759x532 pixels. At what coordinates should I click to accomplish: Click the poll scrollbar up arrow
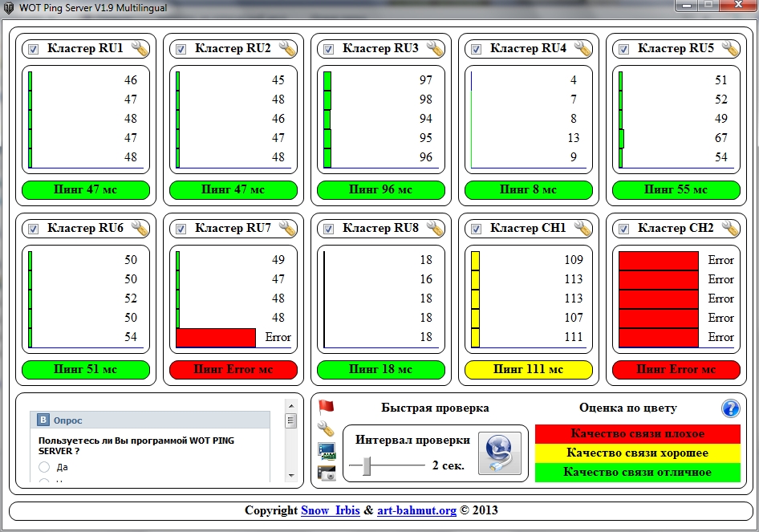click(x=290, y=406)
